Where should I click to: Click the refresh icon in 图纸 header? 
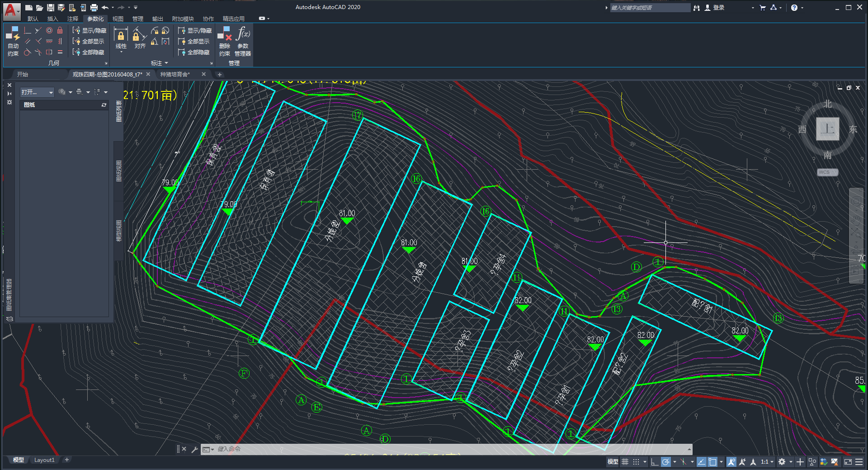click(x=104, y=105)
